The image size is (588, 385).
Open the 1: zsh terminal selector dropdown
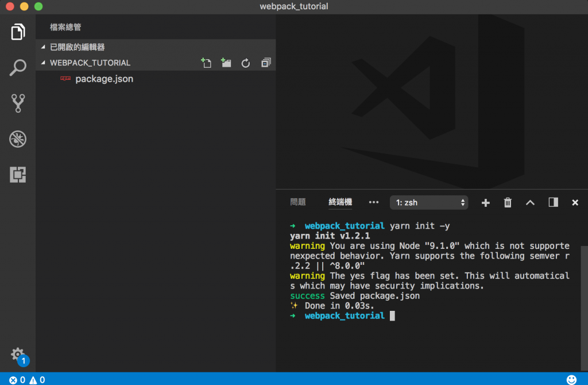tap(429, 203)
